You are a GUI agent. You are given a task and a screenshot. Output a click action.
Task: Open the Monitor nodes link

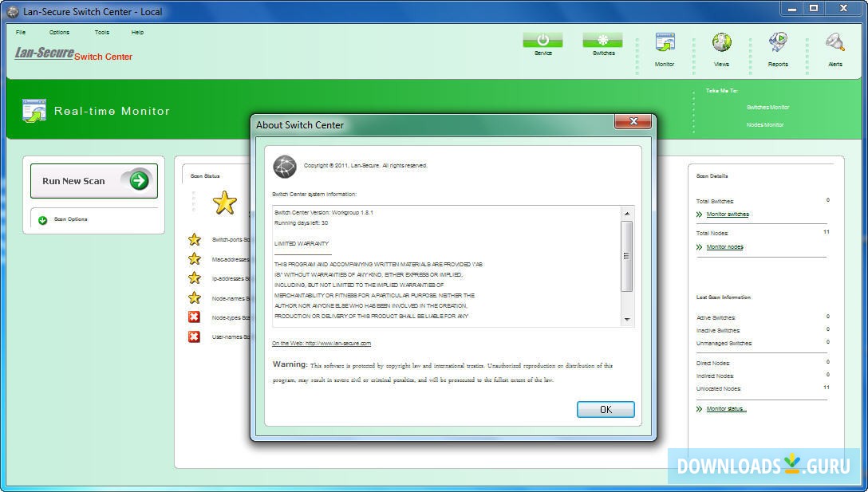coord(725,247)
